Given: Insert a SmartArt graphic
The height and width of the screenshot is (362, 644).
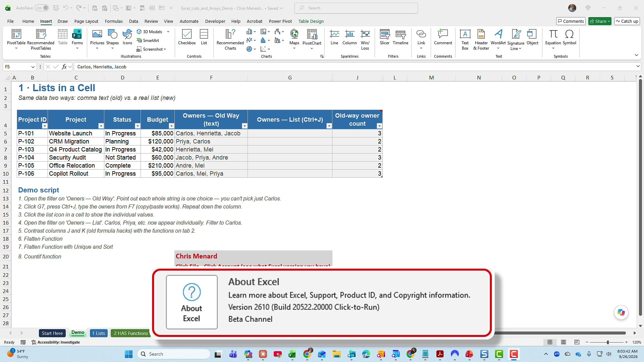Looking at the screenshot, I should [148, 41].
